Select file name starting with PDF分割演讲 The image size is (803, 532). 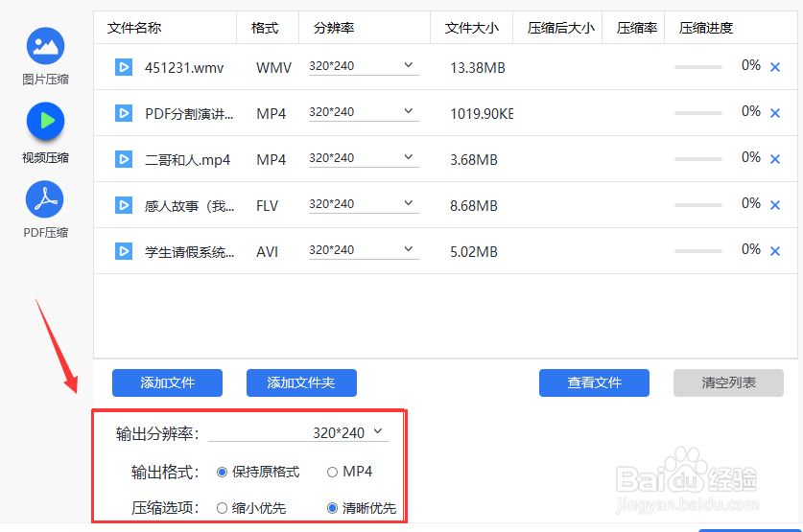(189, 113)
